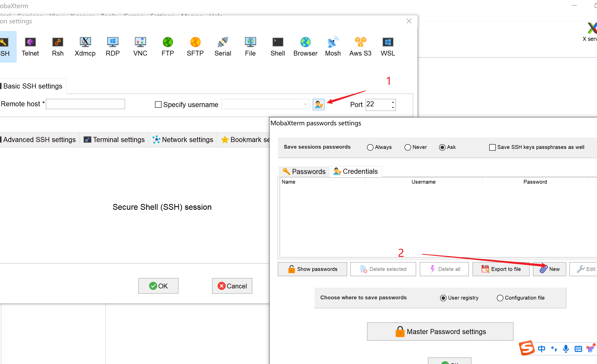Select the Rsh session type icon
This screenshot has height=364, width=597.
coord(58,47)
